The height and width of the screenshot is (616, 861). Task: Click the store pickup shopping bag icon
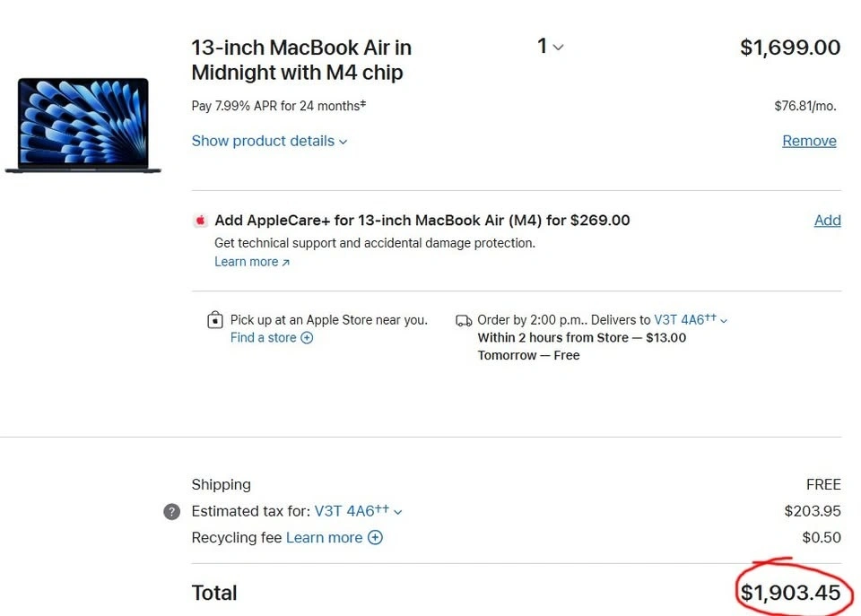pos(215,320)
